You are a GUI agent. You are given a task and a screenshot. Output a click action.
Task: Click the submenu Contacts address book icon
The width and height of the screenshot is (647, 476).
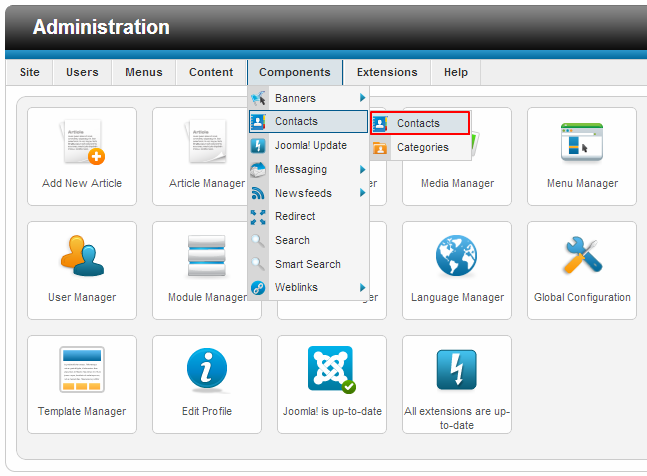(x=380, y=123)
